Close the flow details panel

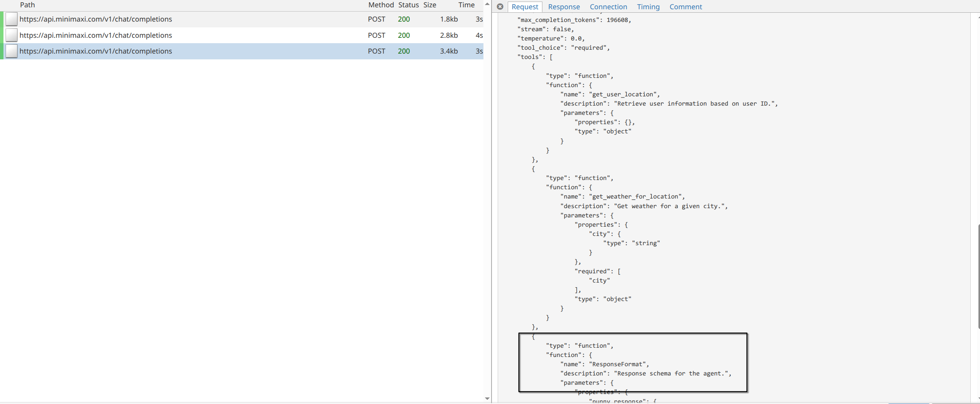pos(500,7)
